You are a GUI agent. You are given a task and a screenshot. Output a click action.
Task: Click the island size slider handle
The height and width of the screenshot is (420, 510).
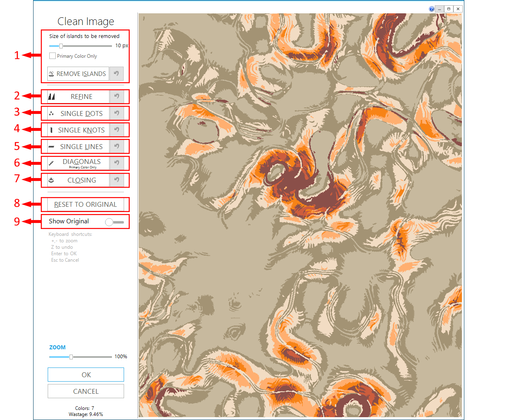click(x=61, y=46)
